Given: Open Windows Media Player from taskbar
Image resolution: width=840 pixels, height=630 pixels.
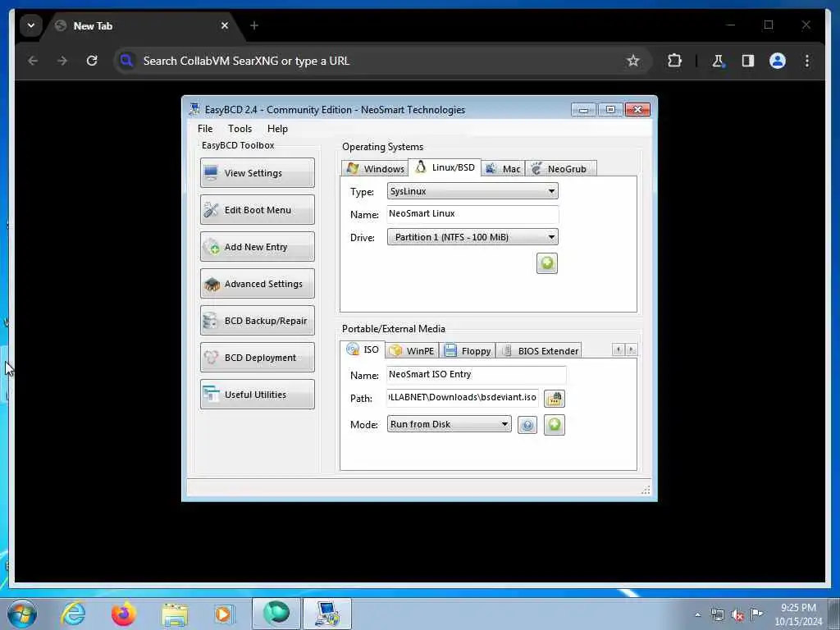Looking at the screenshot, I should [x=223, y=614].
